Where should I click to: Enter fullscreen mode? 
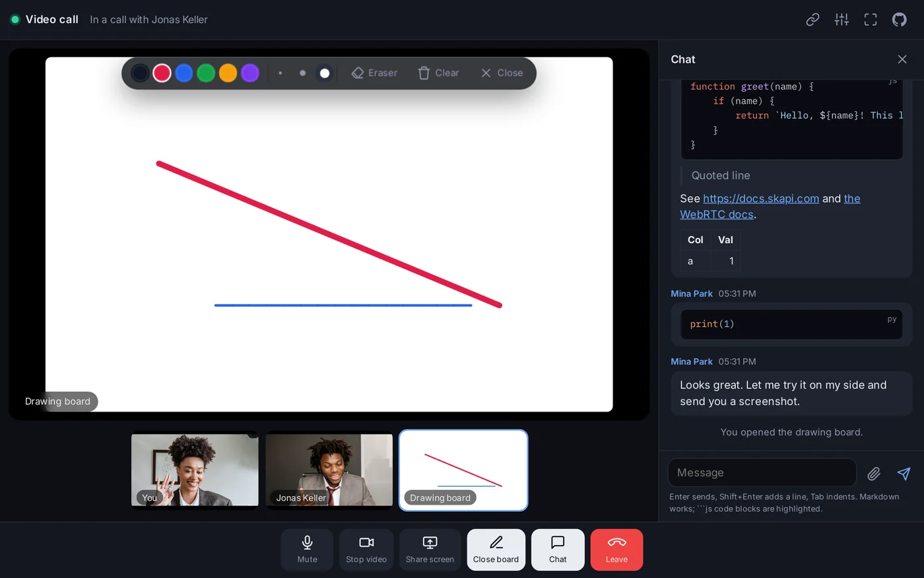click(871, 20)
